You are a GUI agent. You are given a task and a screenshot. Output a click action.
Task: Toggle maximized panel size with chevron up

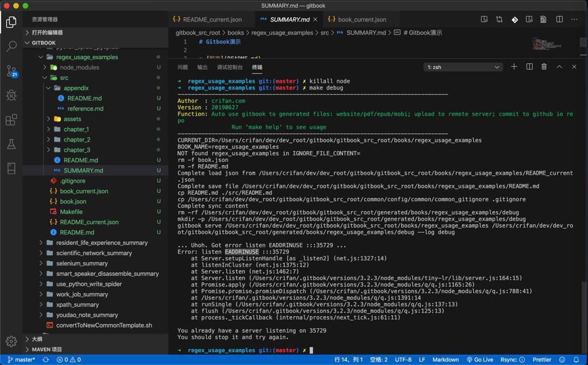(559, 67)
